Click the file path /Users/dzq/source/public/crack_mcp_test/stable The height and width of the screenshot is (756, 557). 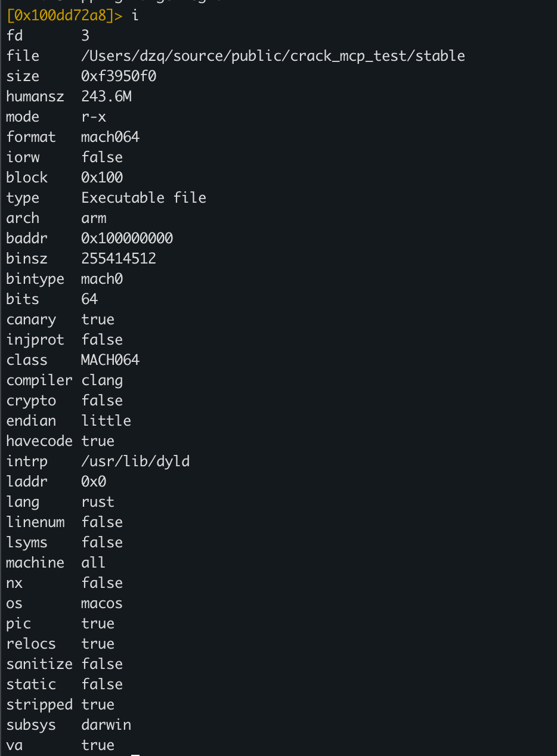point(273,56)
